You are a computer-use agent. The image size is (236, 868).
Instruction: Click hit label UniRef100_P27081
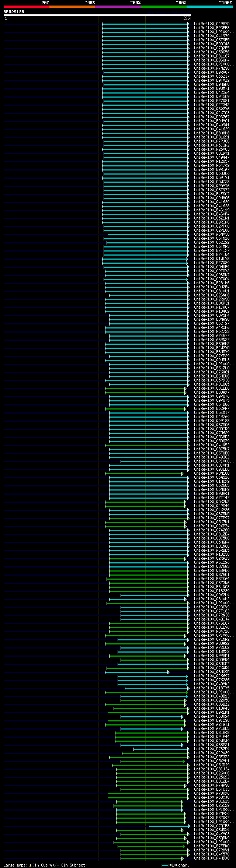212,101
